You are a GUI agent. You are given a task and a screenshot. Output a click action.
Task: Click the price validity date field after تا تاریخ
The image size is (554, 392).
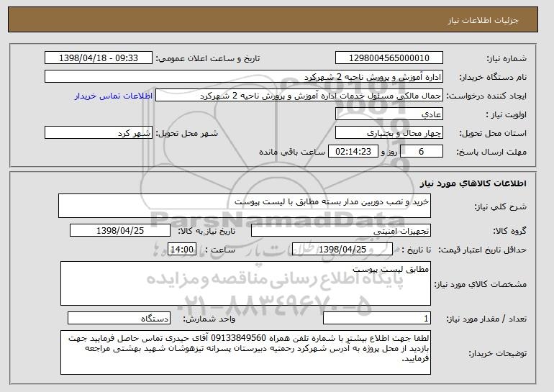click(x=342, y=250)
